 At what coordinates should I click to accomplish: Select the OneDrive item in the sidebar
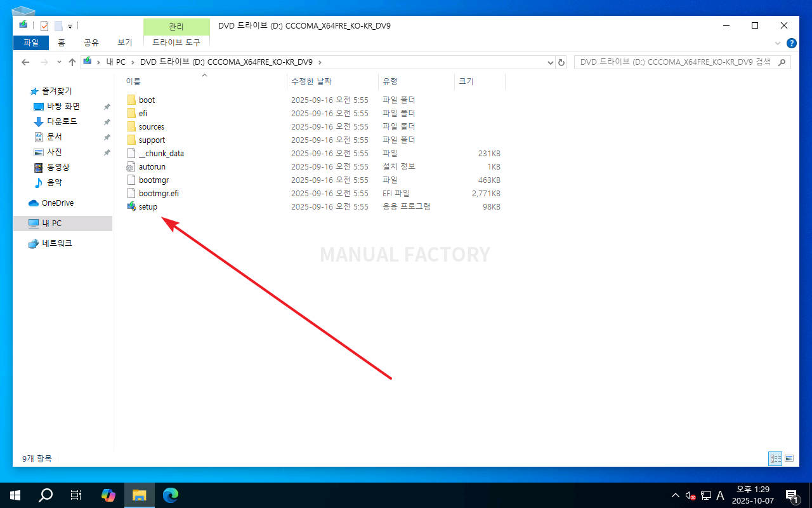57,203
